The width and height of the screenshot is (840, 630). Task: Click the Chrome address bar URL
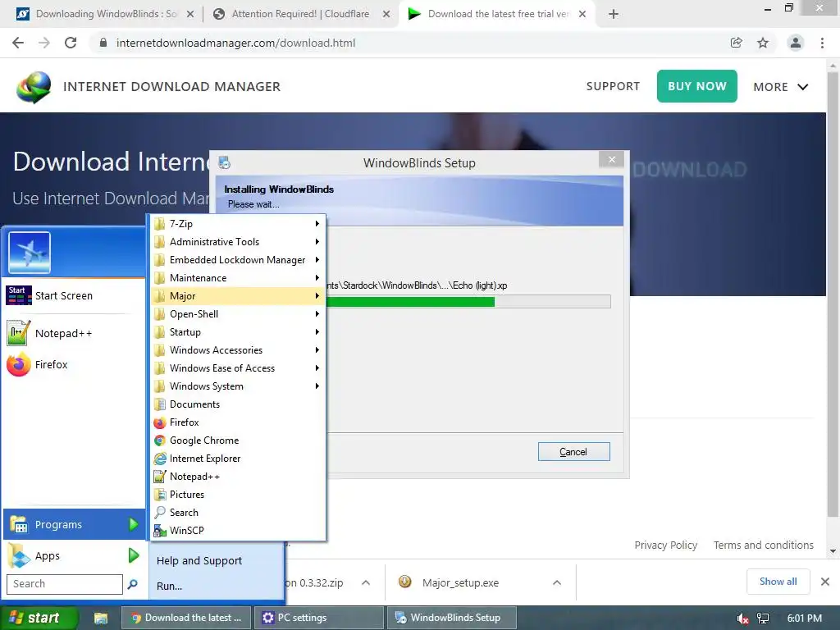[x=235, y=43]
